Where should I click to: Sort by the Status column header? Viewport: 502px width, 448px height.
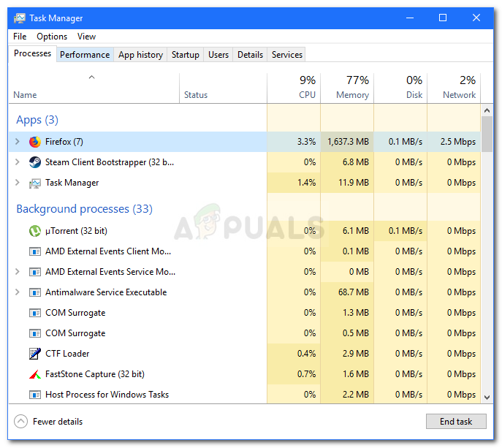pyautogui.click(x=223, y=88)
